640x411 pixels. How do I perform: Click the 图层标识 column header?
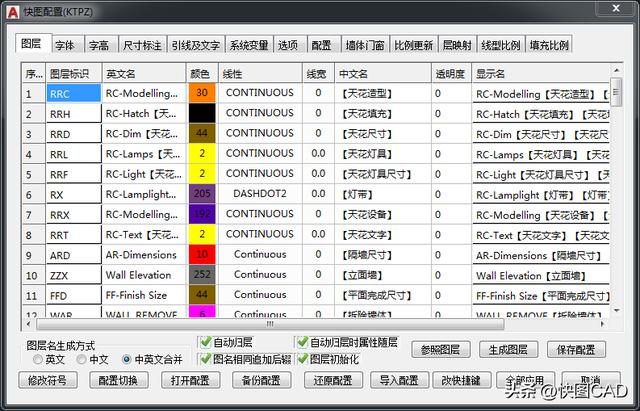(74, 74)
